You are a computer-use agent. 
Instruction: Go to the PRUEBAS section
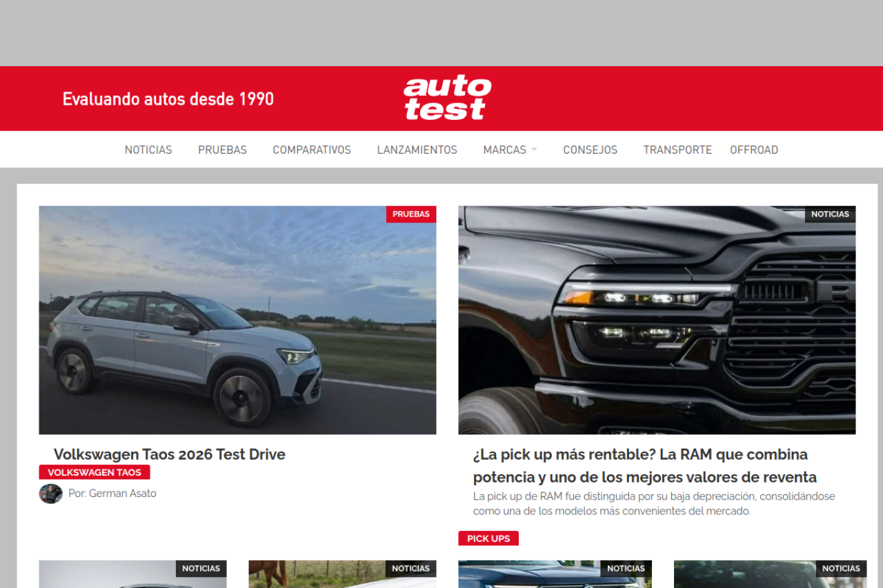(222, 150)
